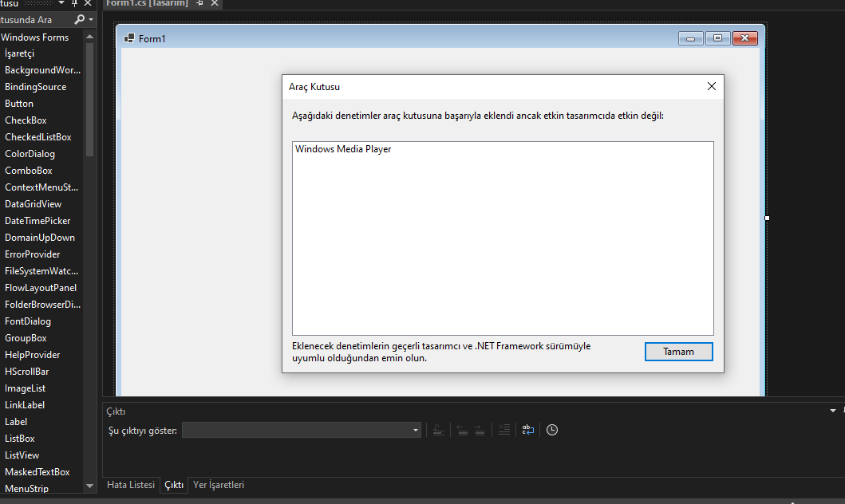Viewport: 845px width, 504px height.
Task: Open 'Şu çıktıyı göster' combo box
Action: (302, 430)
